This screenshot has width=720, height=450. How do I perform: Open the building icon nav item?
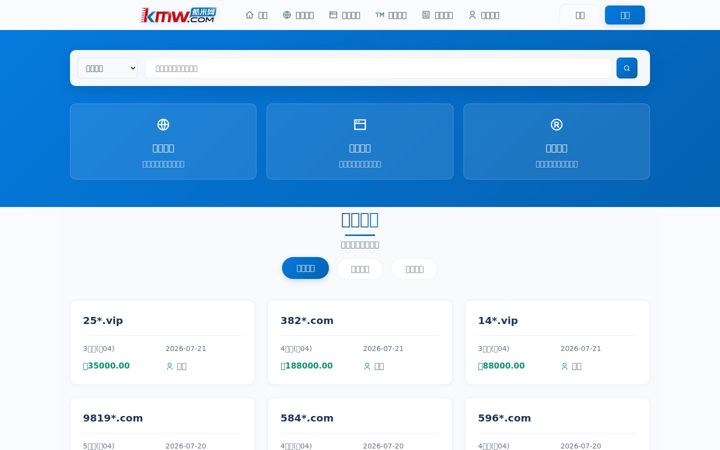[x=438, y=15]
